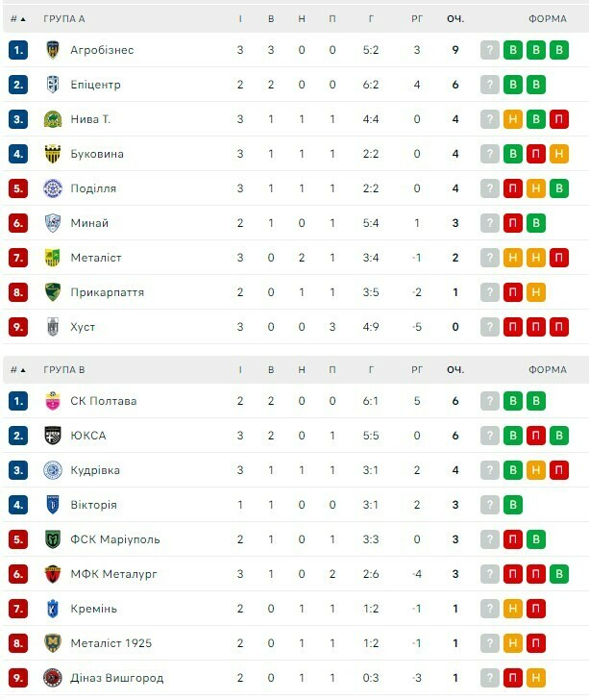This screenshot has height=700, width=589.
Task: Click the ЮКСА club logo
Action: click(53, 436)
